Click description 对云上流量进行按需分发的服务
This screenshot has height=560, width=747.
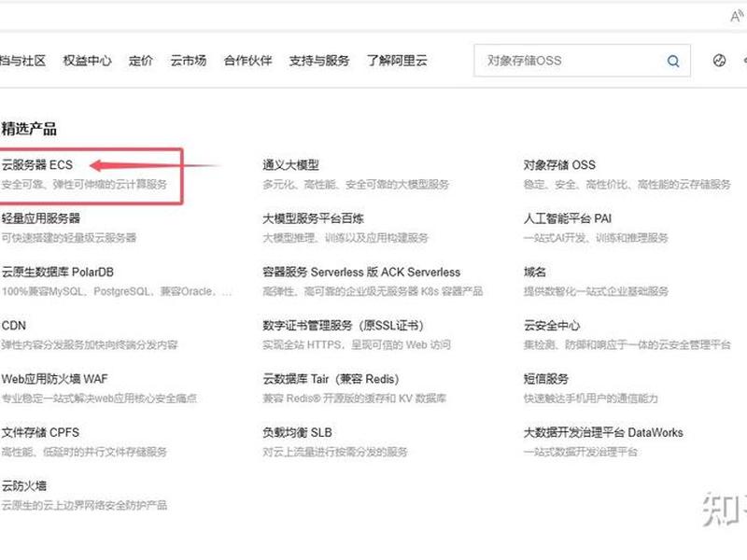point(335,452)
